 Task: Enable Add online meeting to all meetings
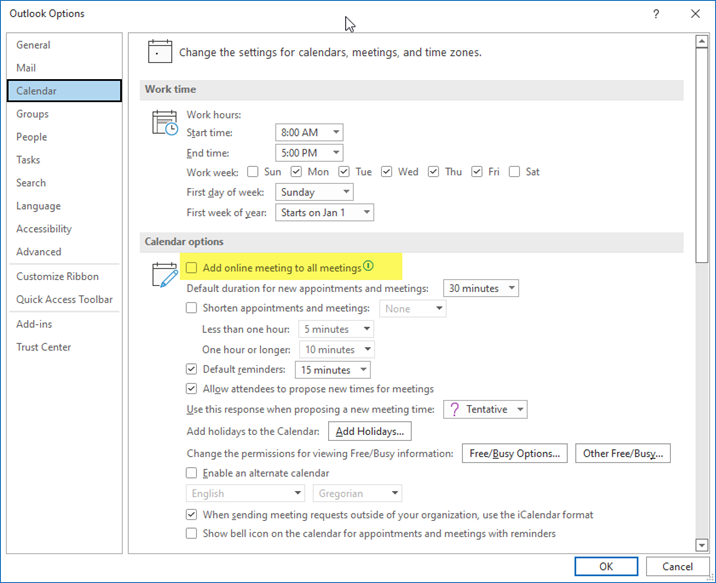point(192,268)
